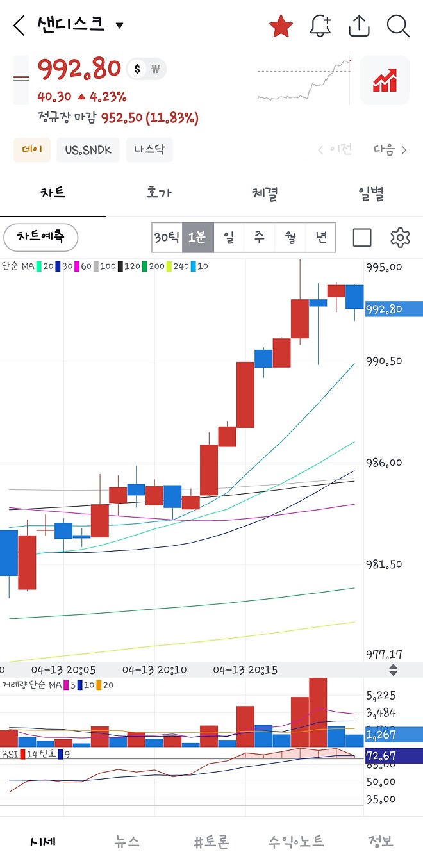Select 주 weekly chart interval

coord(259,238)
